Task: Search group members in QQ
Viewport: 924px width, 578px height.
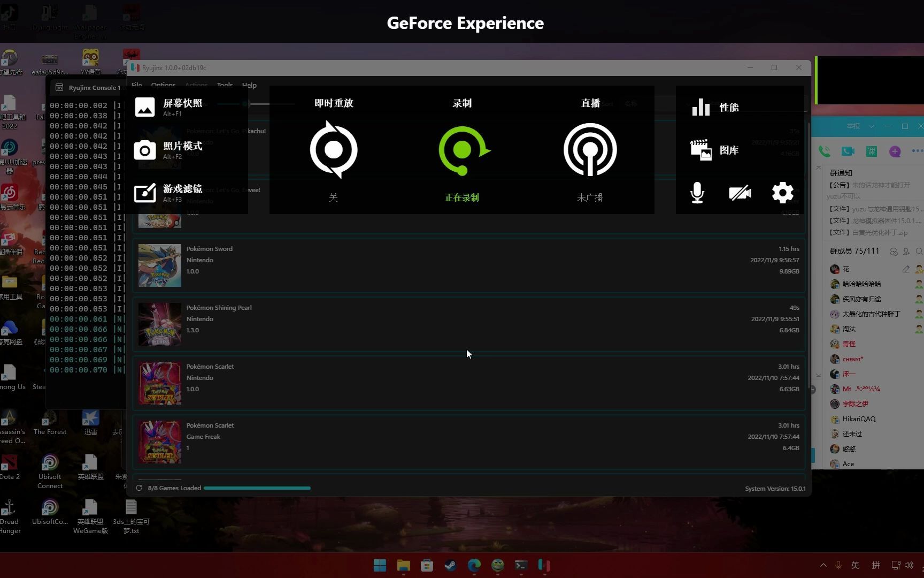Action: (919, 251)
